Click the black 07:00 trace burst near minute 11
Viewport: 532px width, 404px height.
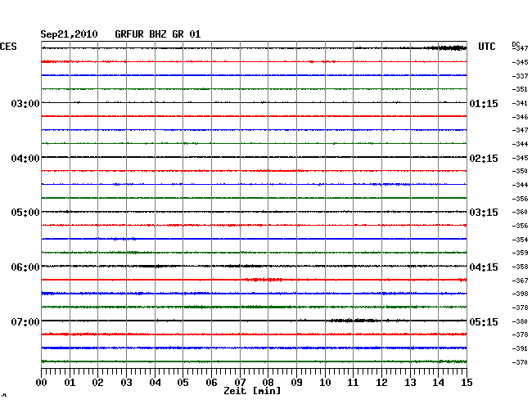[353, 321]
